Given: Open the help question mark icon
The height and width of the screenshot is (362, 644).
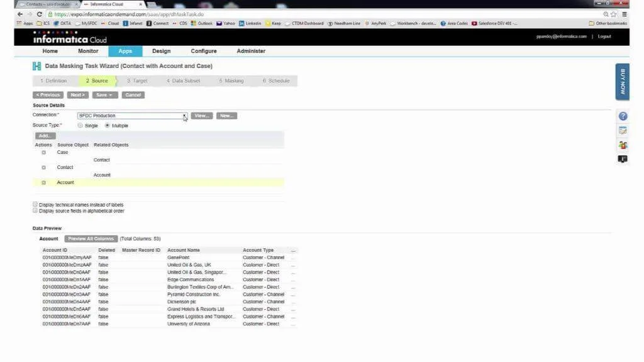Looking at the screenshot, I should (x=623, y=116).
